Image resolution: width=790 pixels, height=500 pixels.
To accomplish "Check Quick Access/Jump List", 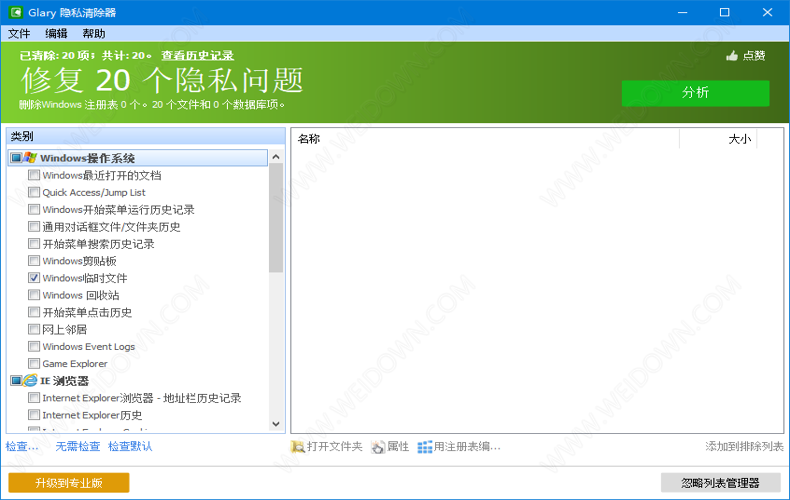I will point(34,192).
